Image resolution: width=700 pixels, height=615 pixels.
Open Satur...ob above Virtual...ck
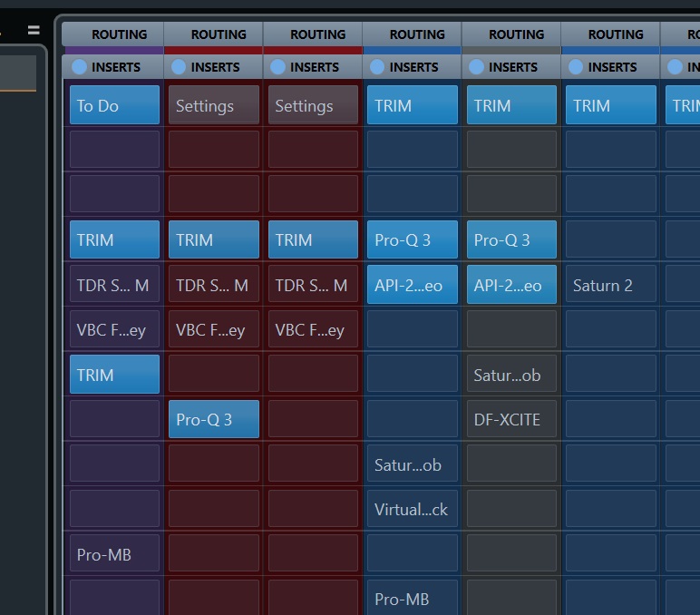pos(413,464)
